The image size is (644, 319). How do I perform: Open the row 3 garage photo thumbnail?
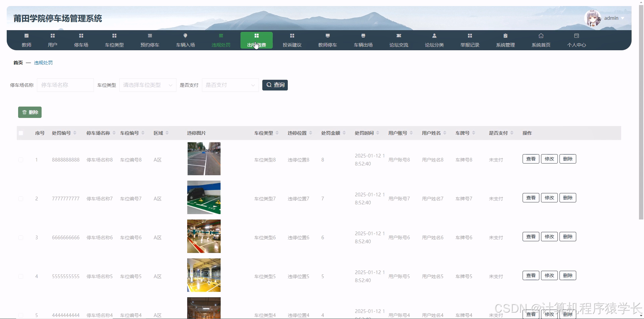[204, 236]
